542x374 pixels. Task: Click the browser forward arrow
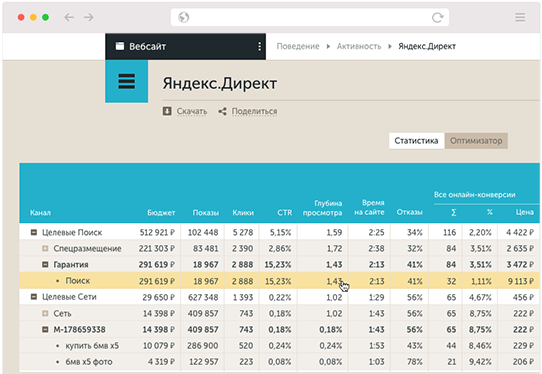click(89, 17)
